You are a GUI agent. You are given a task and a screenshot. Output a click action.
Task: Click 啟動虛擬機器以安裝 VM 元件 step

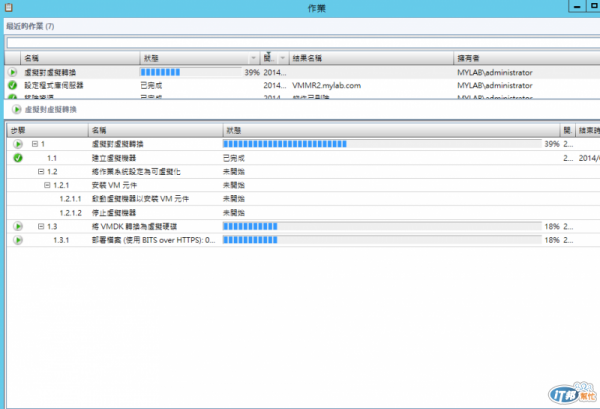[140, 199]
